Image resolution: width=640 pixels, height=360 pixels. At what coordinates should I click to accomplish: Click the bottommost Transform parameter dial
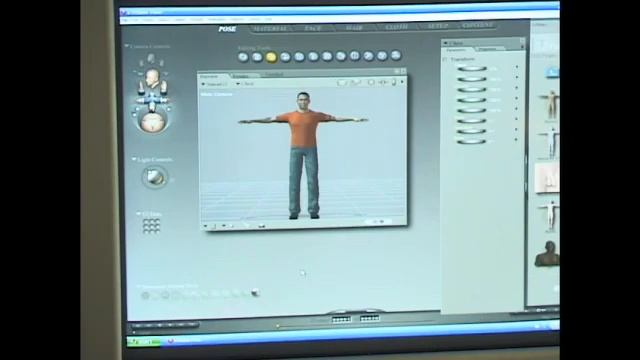point(471,142)
